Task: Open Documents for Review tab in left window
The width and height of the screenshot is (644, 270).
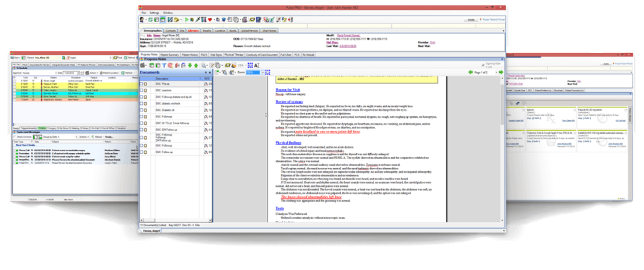Action: pos(40,65)
